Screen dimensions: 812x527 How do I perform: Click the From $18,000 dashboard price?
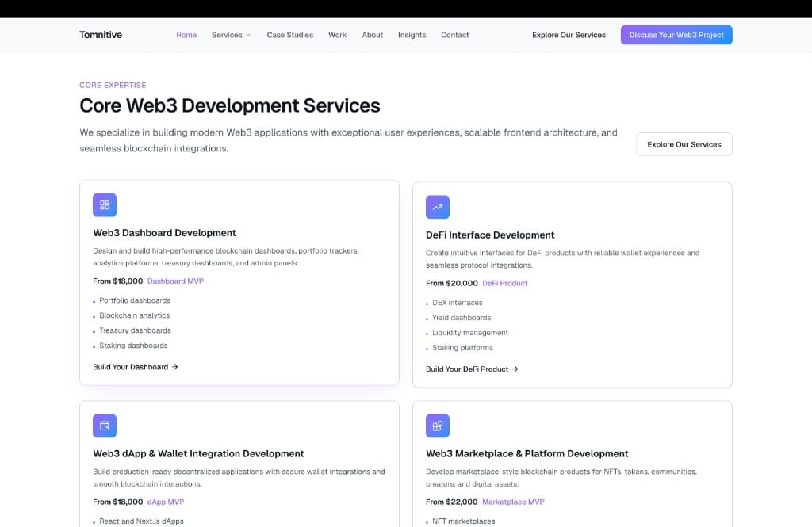point(117,281)
